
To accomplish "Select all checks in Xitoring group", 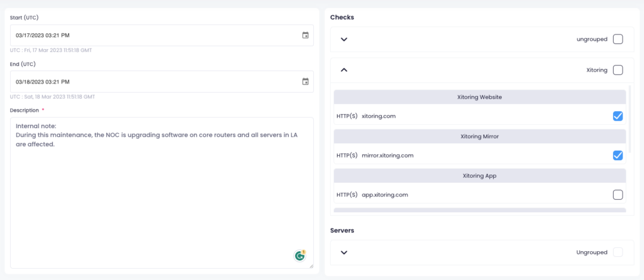I will pyautogui.click(x=618, y=70).
